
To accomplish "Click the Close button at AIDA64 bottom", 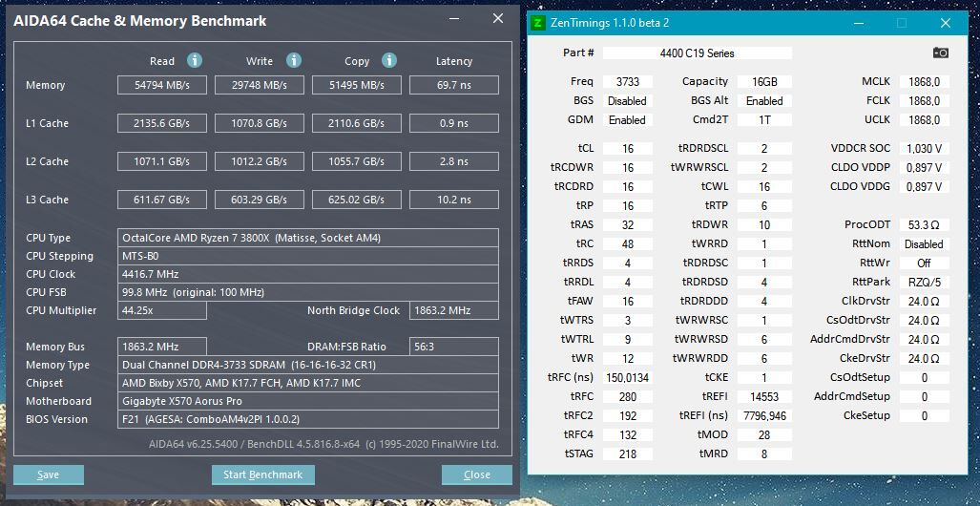I will pyautogui.click(x=477, y=474).
